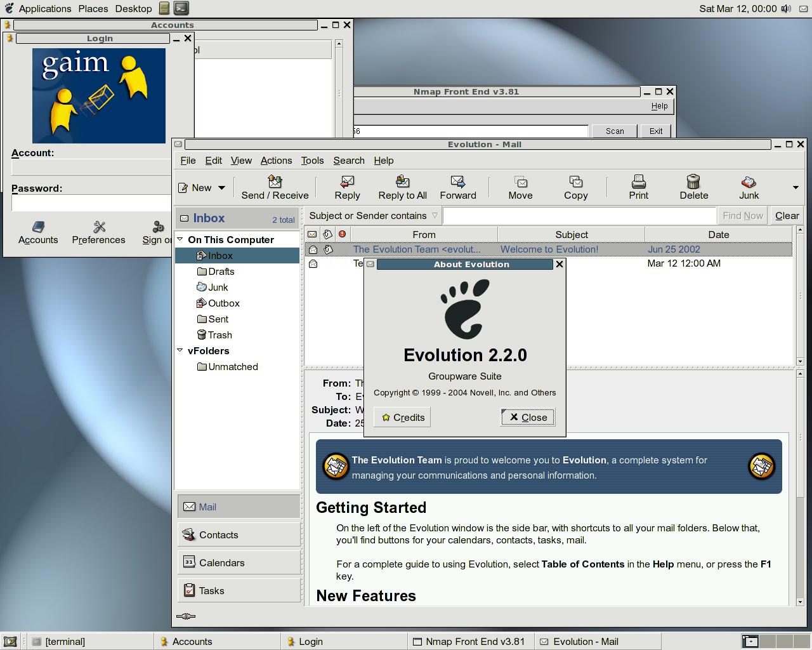The height and width of the screenshot is (650, 812).
Task: Open Gaim Accounts button in Login window
Action: click(38, 232)
